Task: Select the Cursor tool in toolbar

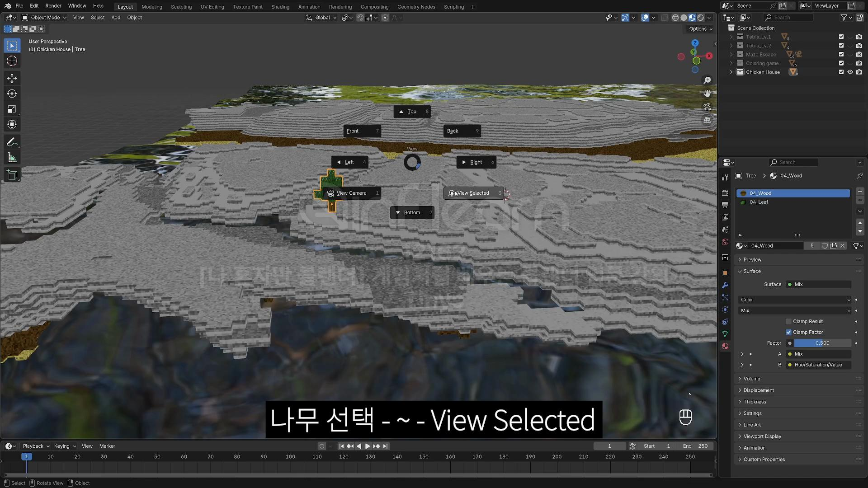Action: [12, 61]
